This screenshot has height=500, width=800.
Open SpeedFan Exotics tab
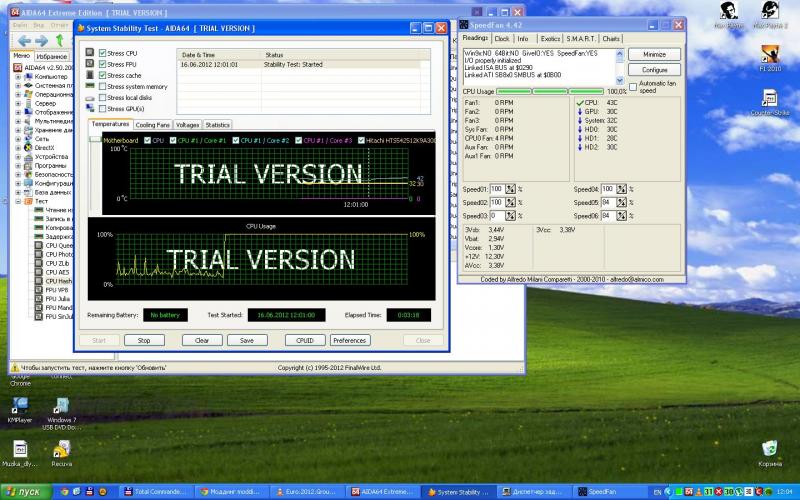tap(550, 39)
